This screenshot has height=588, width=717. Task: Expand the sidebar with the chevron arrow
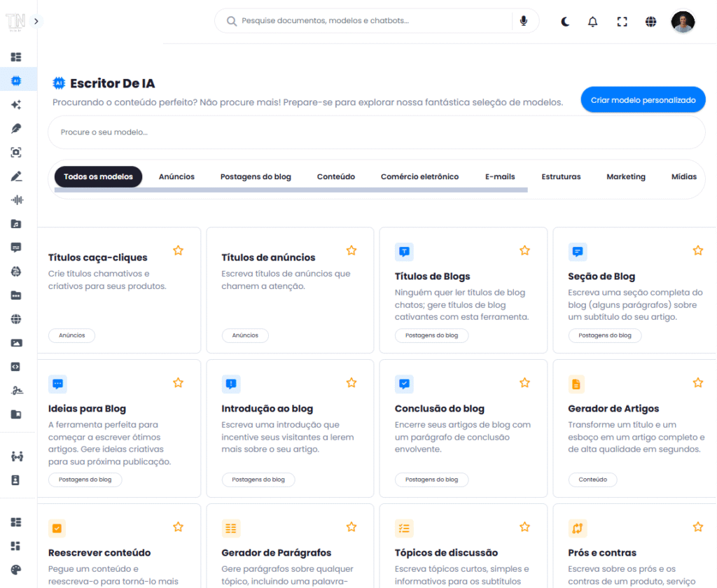(x=36, y=21)
